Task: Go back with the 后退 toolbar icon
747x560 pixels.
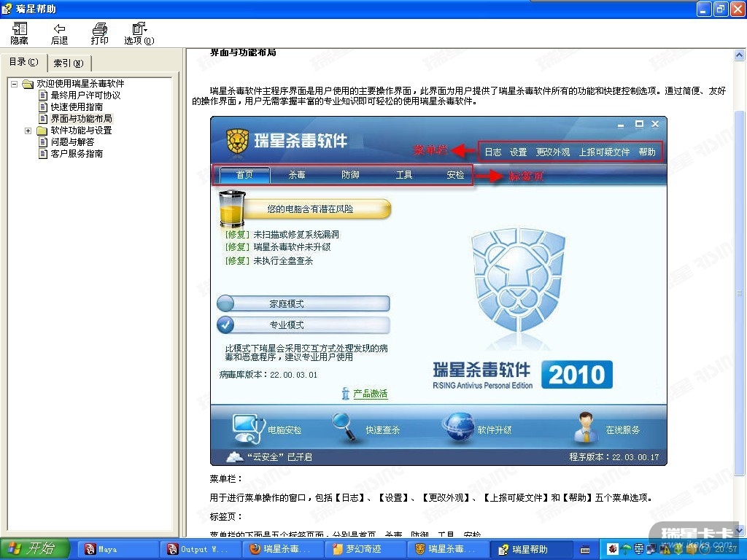Action: coord(59,34)
